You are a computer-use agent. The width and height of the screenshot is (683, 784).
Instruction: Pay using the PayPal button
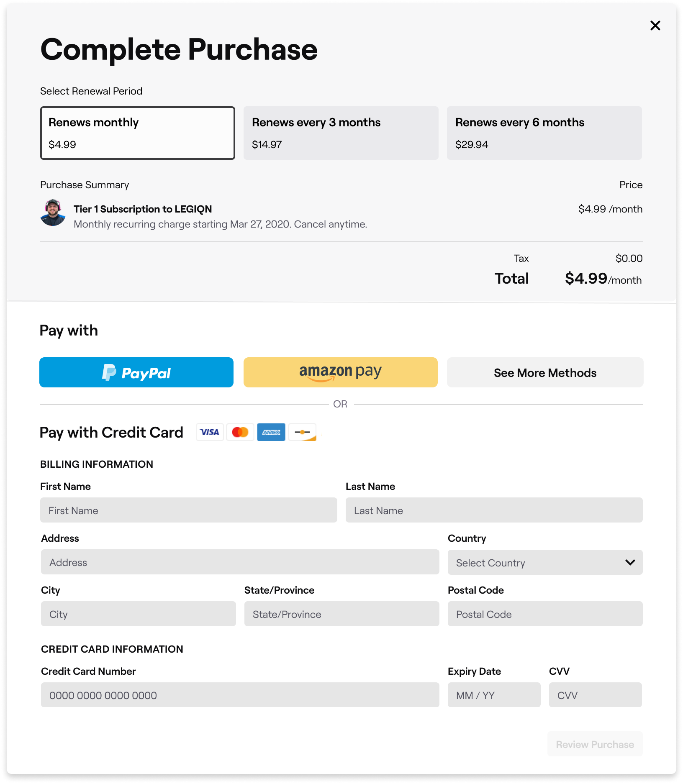(136, 372)
